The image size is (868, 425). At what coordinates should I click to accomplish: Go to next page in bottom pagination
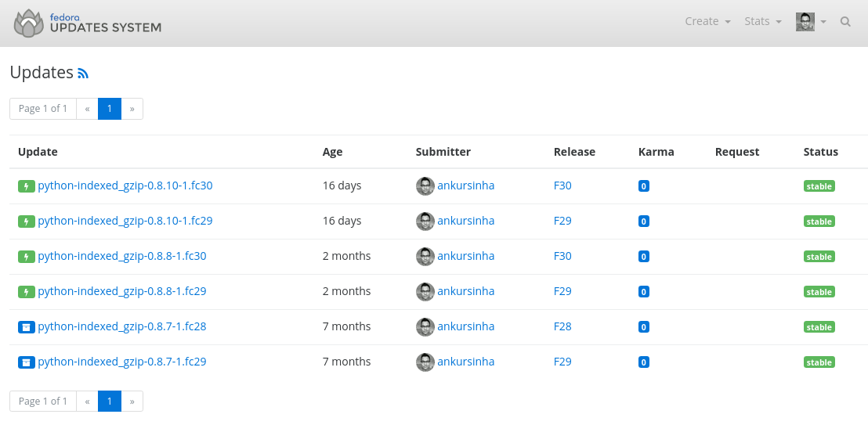(132, 402)
